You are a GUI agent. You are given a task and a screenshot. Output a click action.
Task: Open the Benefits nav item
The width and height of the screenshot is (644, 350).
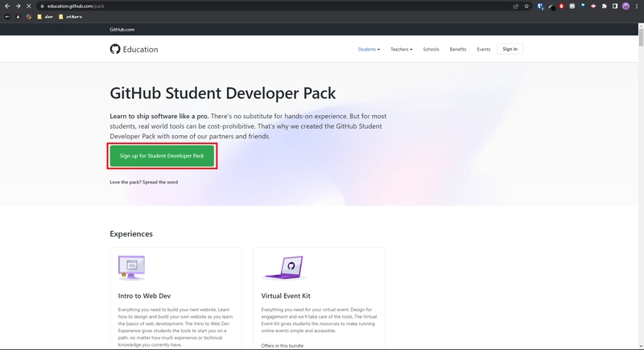pyautogui.click(x=458, y=49)
